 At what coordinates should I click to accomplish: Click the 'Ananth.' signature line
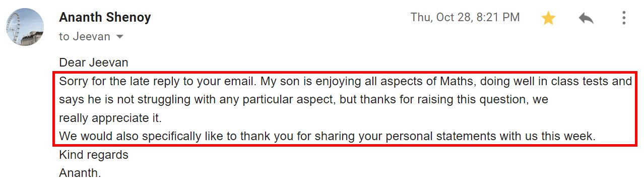click(80, 173)
